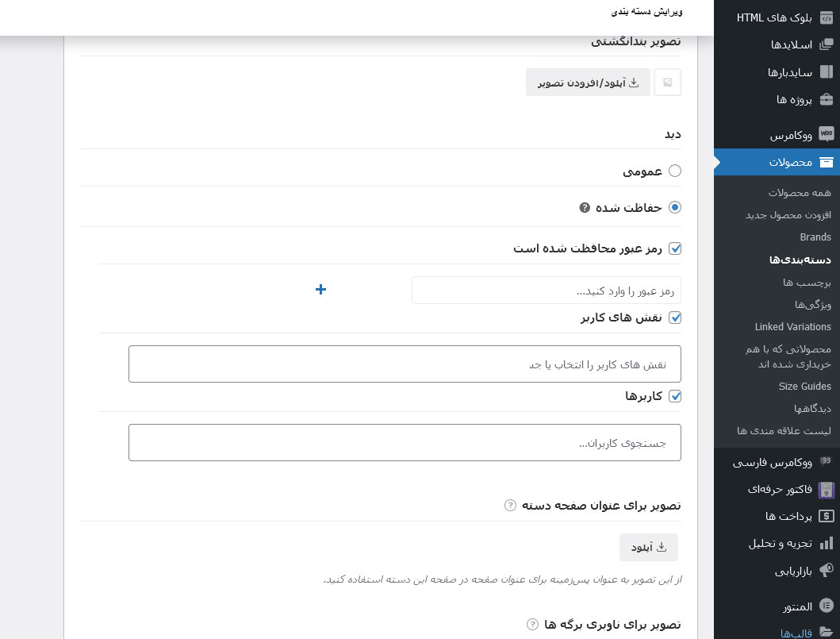The width and height of the screenshot is (840, 639).
Task: Click the Marketing megaphone icon
Action: click(x=826, y=570)
